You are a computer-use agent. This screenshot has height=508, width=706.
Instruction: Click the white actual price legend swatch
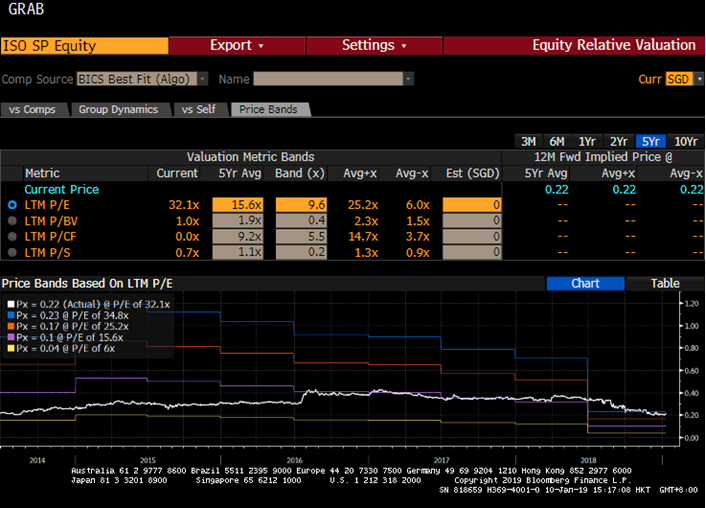coord(11,304)
